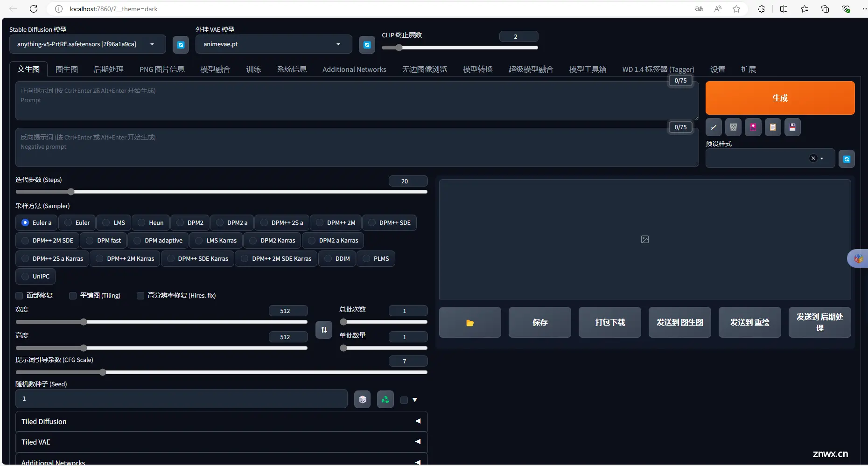Refresh the Stable Diffusion model list

point(181,45)
